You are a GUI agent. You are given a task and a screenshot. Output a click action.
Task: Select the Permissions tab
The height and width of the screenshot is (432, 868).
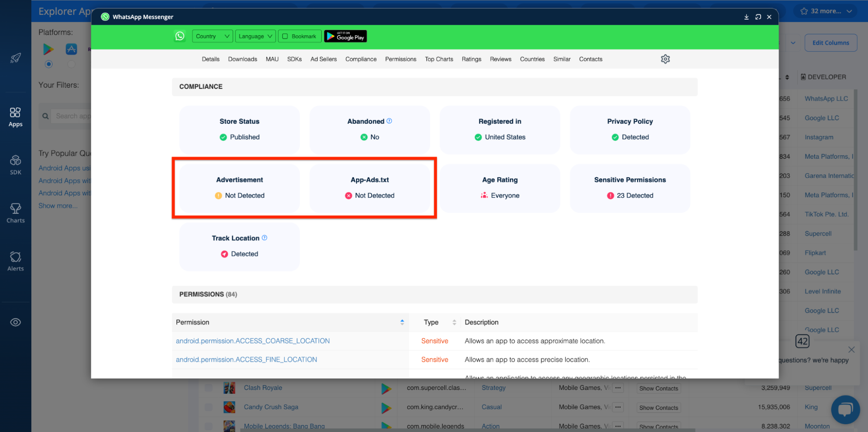tap(400, 59)
